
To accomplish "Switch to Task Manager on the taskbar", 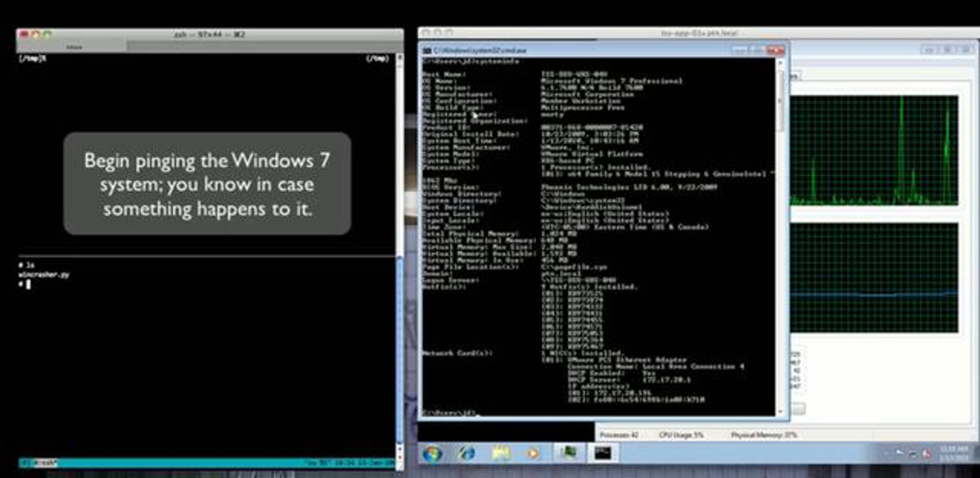I will coord(568,453).
